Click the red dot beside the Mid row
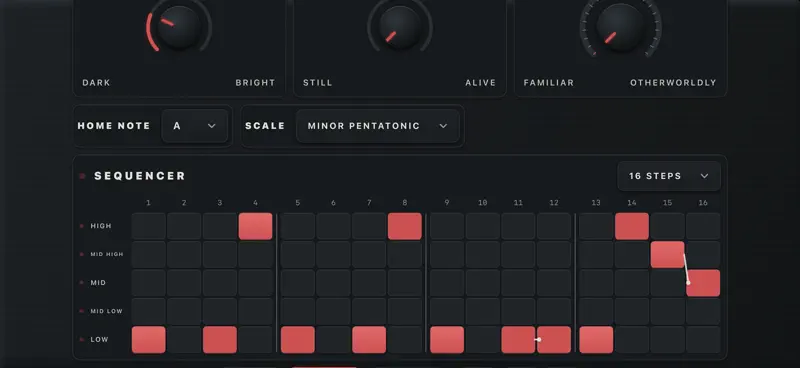Viewport: 800px width, 368px height. click(82, 283)
